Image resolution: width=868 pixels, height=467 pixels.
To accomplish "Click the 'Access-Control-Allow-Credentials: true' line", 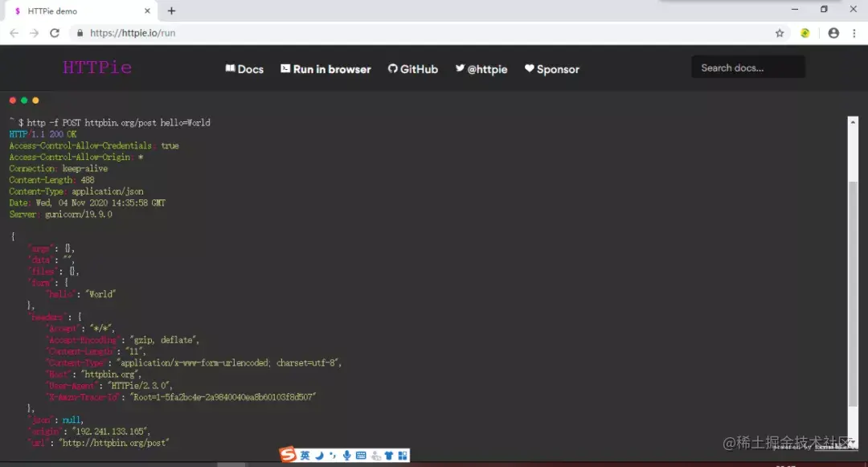I will tap(93, 146).
